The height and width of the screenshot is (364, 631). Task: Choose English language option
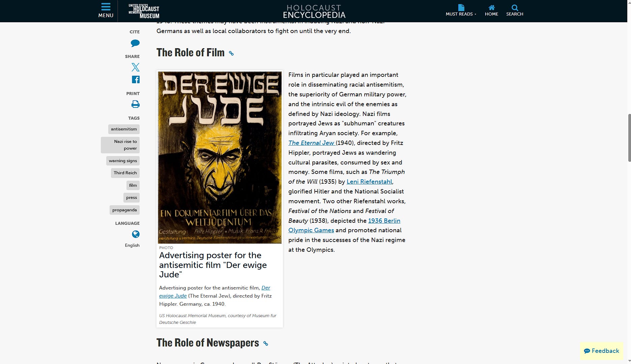pos(132,245)
